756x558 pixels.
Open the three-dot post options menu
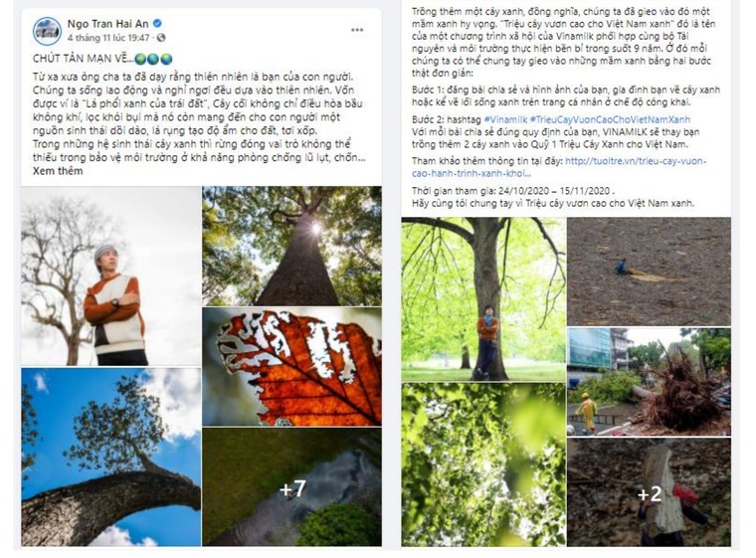357,30
